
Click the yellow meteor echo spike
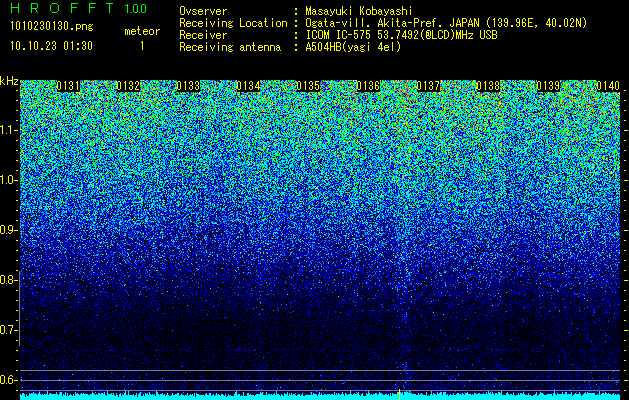pyautogui.click(x=400, y=394)
